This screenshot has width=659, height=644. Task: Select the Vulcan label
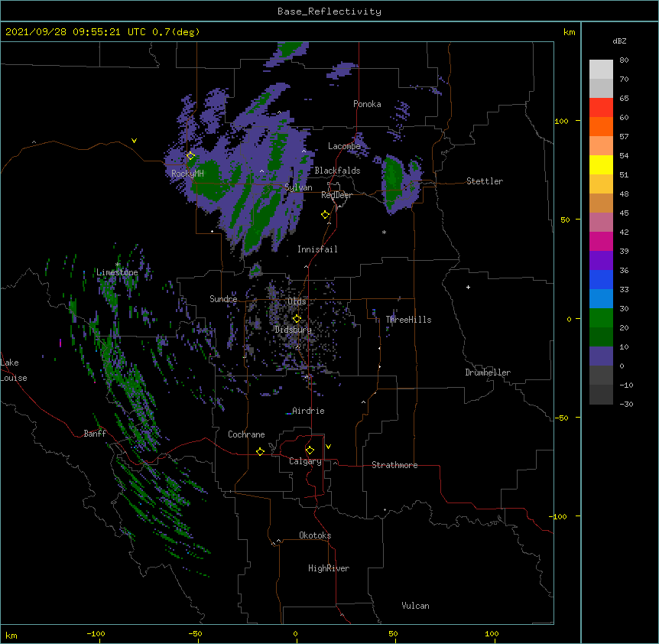(x=415, y=606)
